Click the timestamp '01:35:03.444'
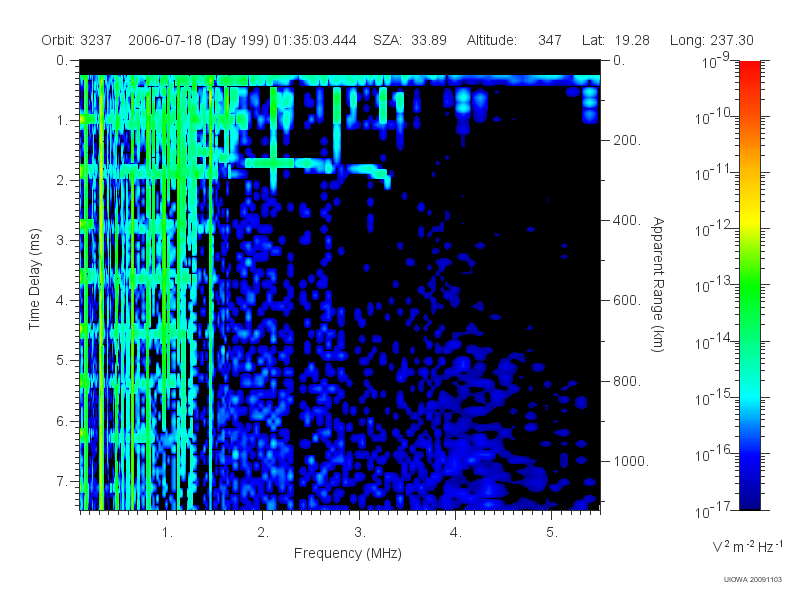 click(315, 40)
